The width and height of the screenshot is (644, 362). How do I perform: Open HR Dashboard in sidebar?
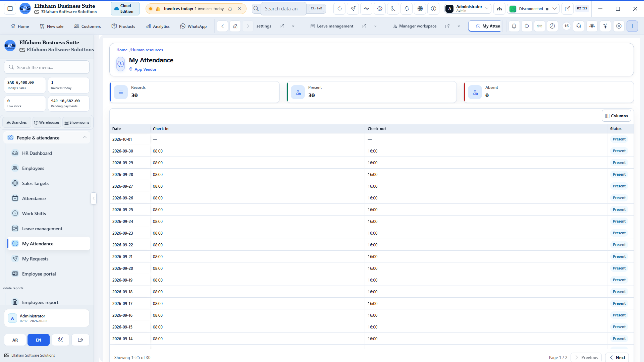49,153
